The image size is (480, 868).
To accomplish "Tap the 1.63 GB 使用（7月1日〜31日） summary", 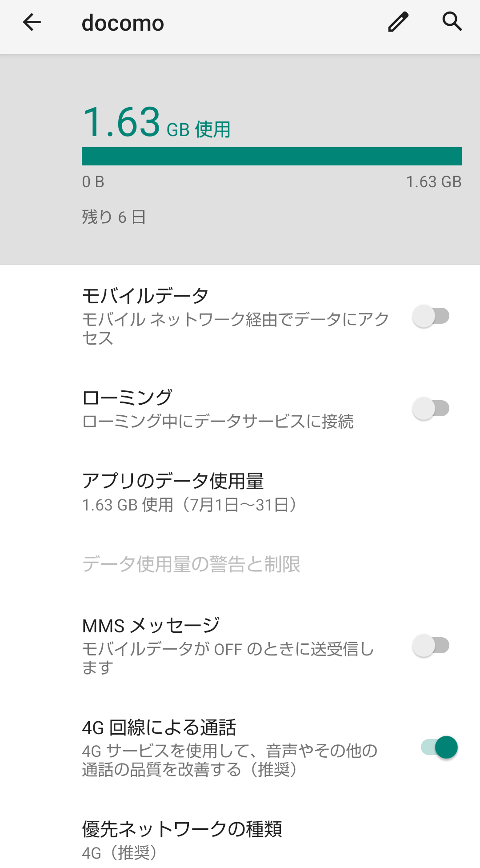I will (x=189, y=505).
